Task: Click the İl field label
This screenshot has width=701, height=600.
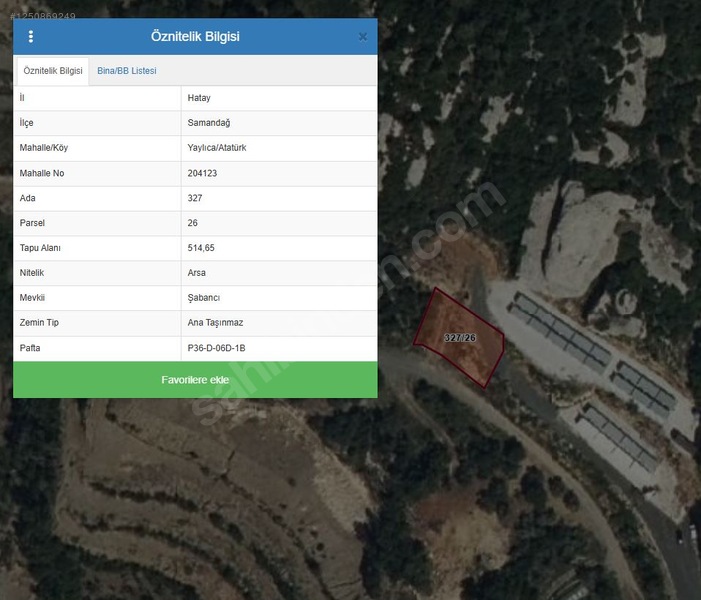Action: pyautogui.click(x=22, y=97)
